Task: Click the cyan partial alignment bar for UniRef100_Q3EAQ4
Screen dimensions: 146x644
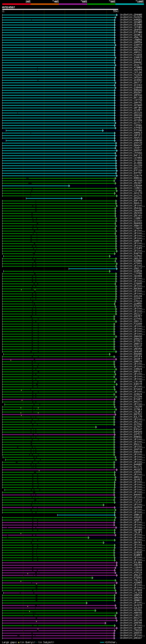Action: tap(36, 186)
